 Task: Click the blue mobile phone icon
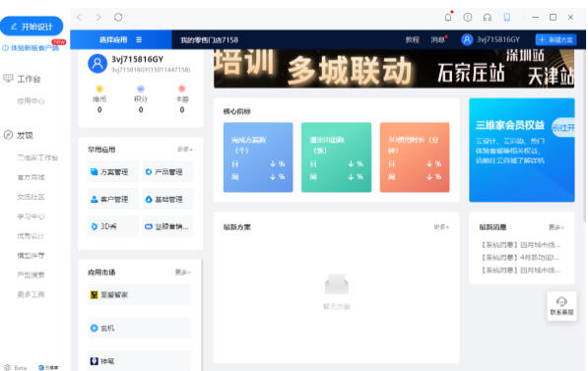(507, 18)
